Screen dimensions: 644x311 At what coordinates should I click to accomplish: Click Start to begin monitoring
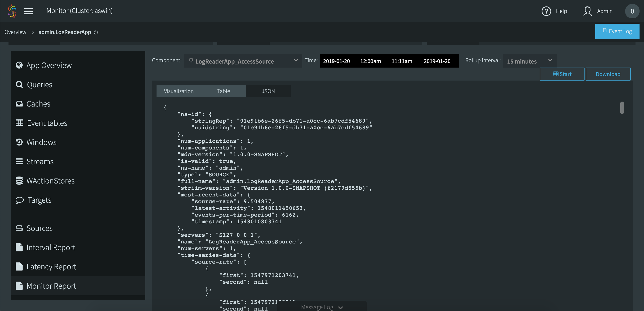[562, 74]
